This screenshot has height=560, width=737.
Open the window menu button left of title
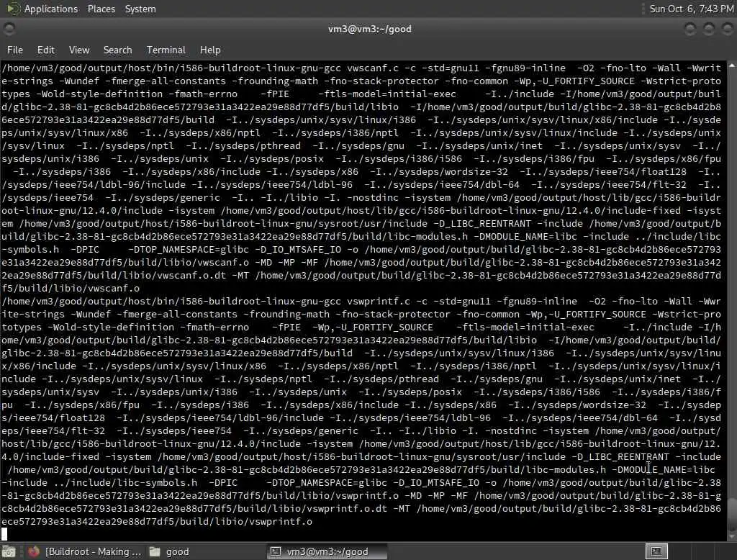(x=9, y=30)
